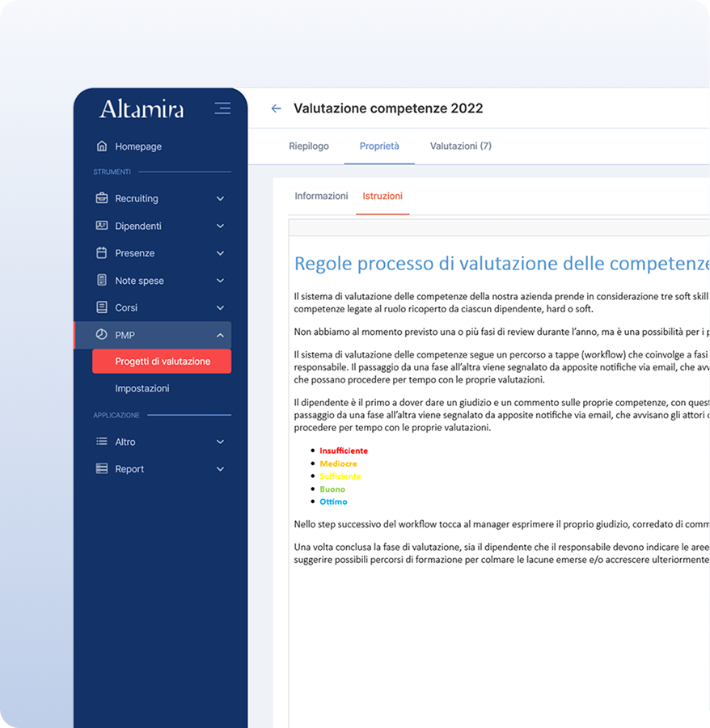Screen dimensions: 710x728
Task: Expand the Altro menu
Action: pyautogui.click(x=220, y=442)
